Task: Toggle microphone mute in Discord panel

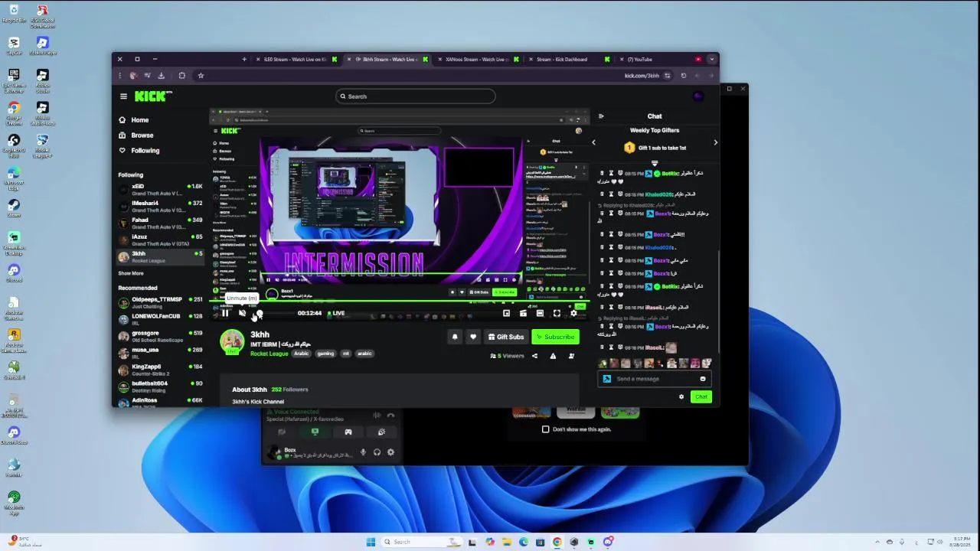Action: tap(363, 452)
